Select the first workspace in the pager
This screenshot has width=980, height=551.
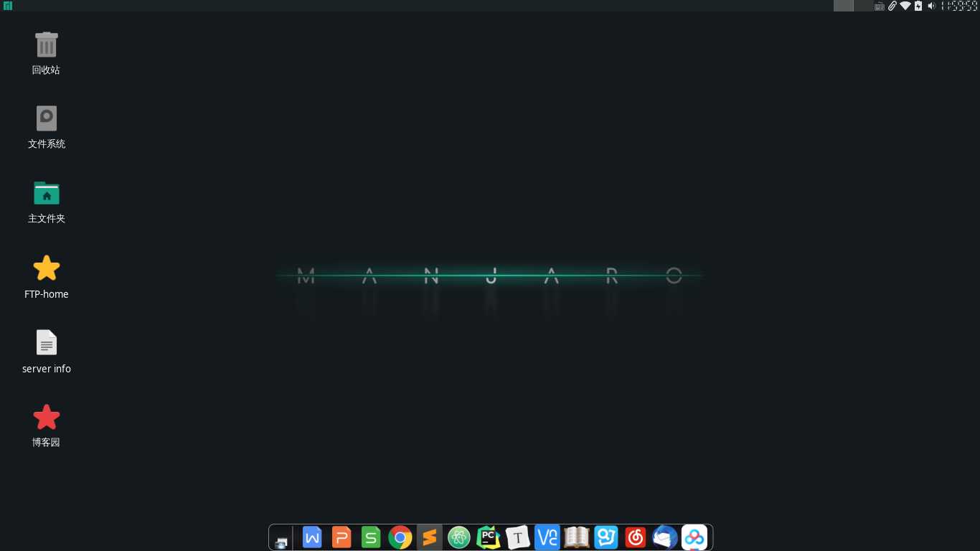tap(844, 6)
